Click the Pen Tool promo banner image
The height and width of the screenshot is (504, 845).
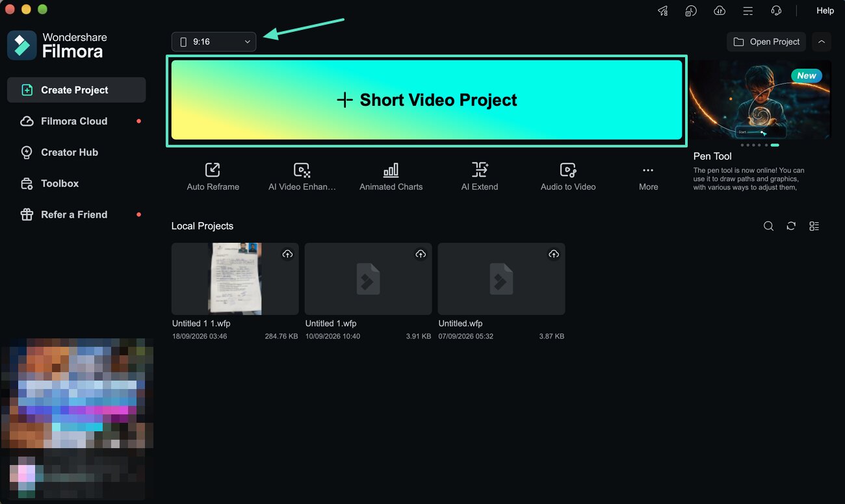click(x=760, y=99)
